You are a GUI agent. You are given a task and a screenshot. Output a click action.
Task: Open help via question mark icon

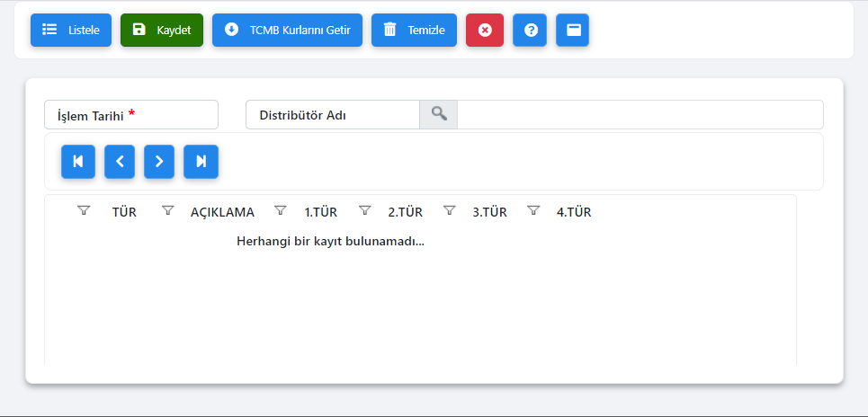click(x=530, y=30)
